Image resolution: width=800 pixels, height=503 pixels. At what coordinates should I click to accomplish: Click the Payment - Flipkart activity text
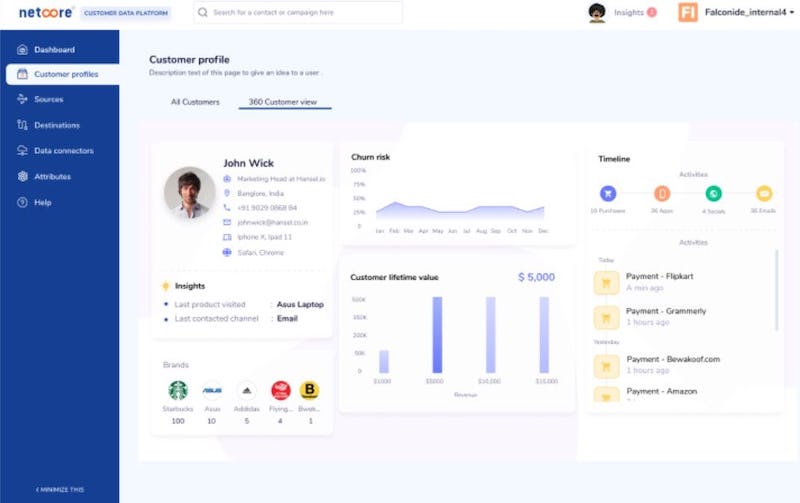coord(659,276)
